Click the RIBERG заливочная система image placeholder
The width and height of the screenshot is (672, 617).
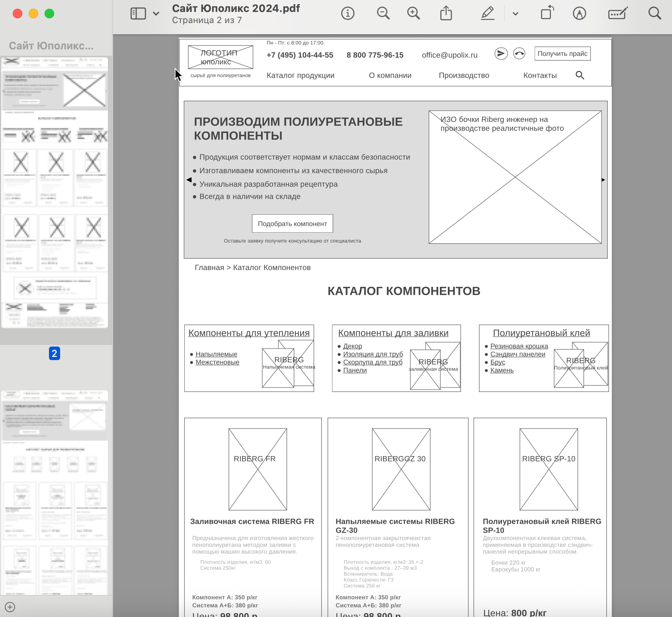pos(435,366)
